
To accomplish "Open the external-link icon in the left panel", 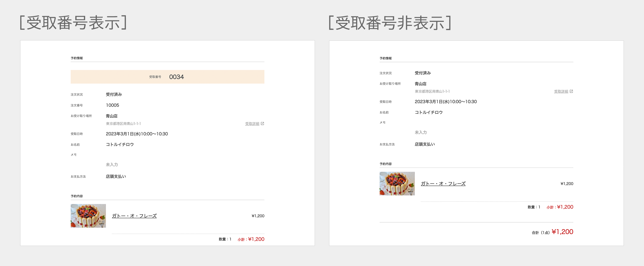I will click(x=262, y=124).
